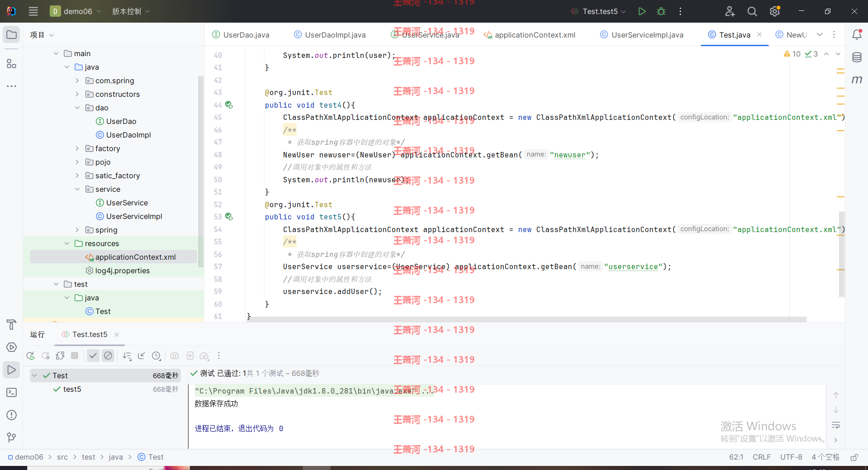This screenshot has width=868, height=470.
Task: Start debugging with the bug icon
Action: 661,11
